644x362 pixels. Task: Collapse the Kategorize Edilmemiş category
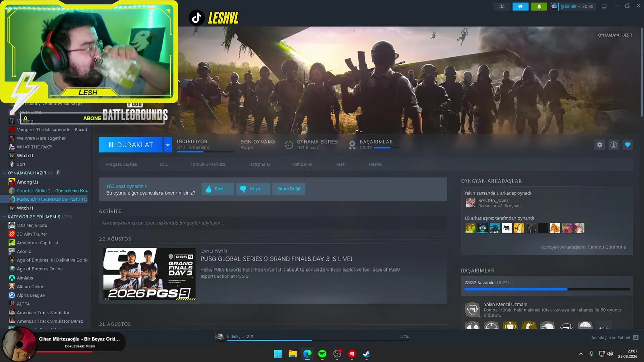pos(5,217)
